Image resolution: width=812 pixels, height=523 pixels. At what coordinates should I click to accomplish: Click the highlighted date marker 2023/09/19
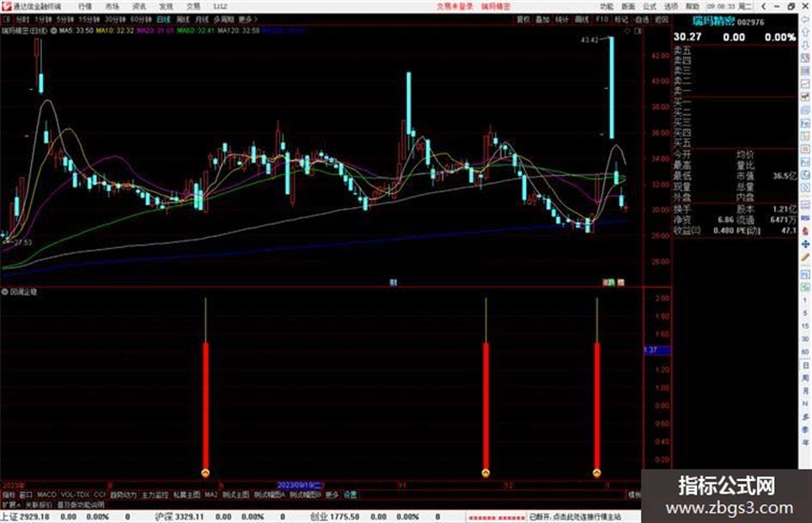click(301, 485)
